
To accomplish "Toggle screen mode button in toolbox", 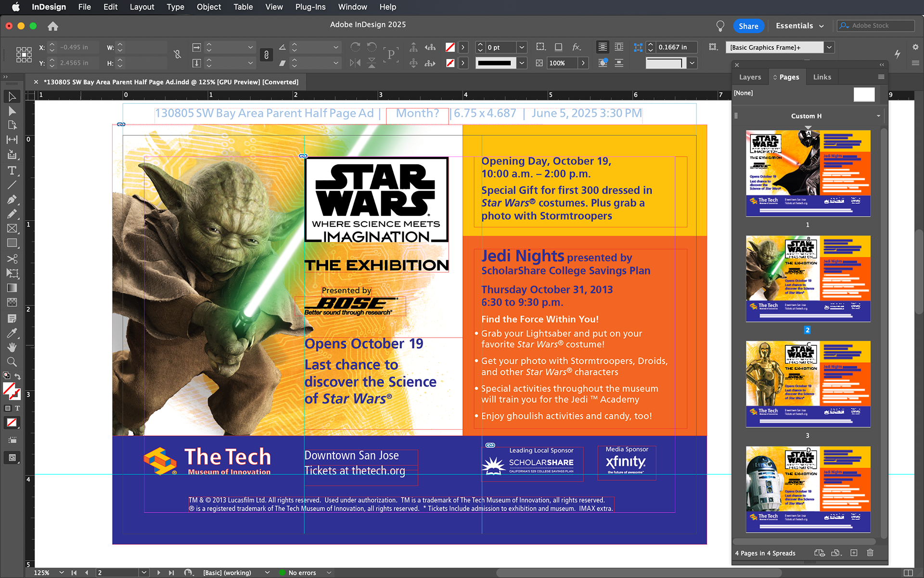I will (12, 458).
